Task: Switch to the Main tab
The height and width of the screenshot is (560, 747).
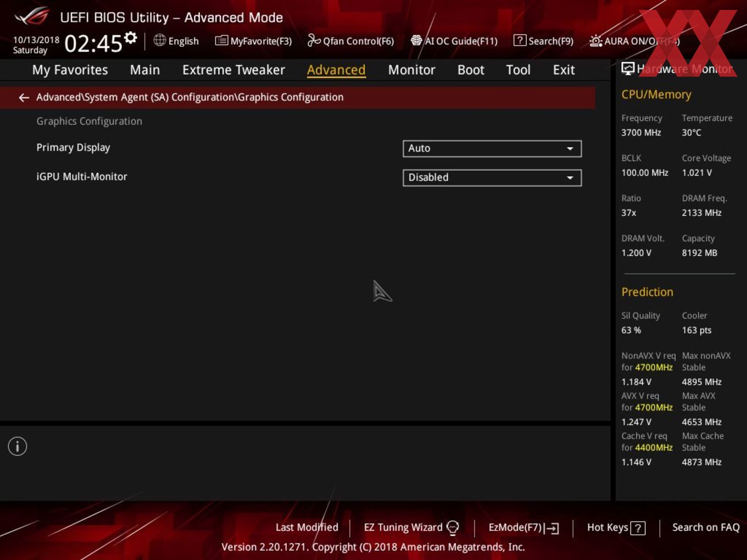Action: coord(145,70)
